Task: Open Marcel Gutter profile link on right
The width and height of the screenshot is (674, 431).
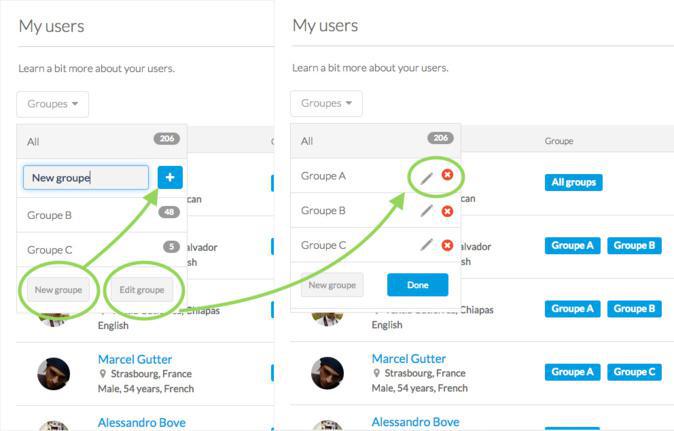Action: pos(408,359)
